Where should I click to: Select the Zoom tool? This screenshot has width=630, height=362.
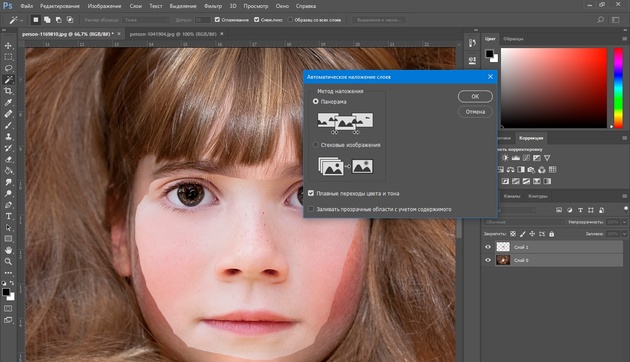point(8,262)
